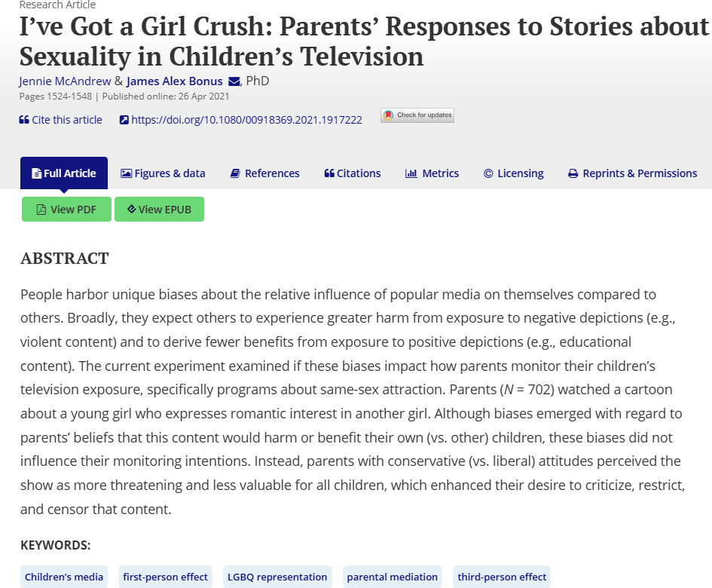
Task: Switch to the References tab
Action: [264, 173]
